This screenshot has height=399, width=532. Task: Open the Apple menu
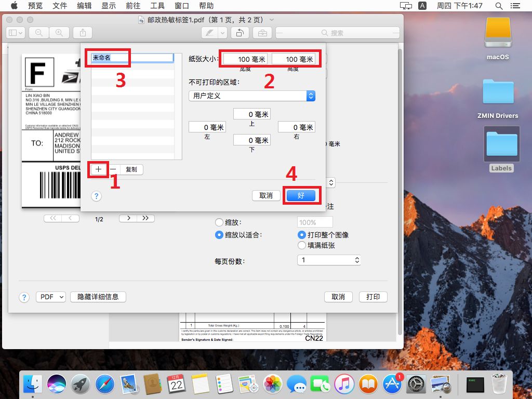14,5
